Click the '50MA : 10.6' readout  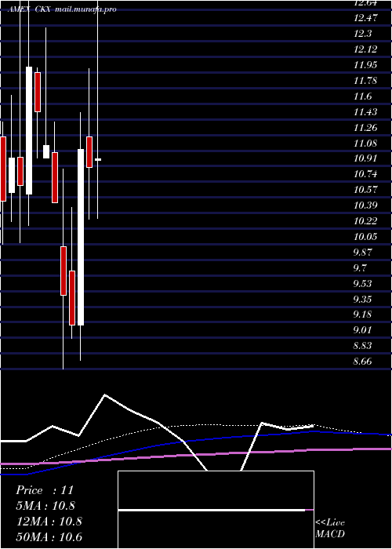[49, 536]
